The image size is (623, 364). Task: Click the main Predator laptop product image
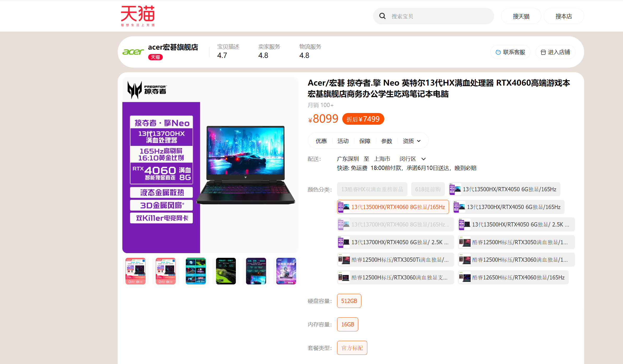[210, 165]
